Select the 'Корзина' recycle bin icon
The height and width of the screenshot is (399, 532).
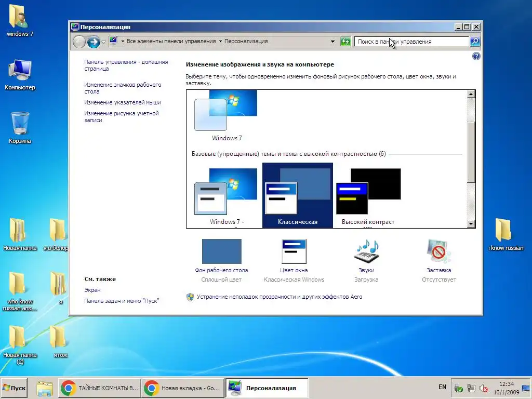point(20,128)
